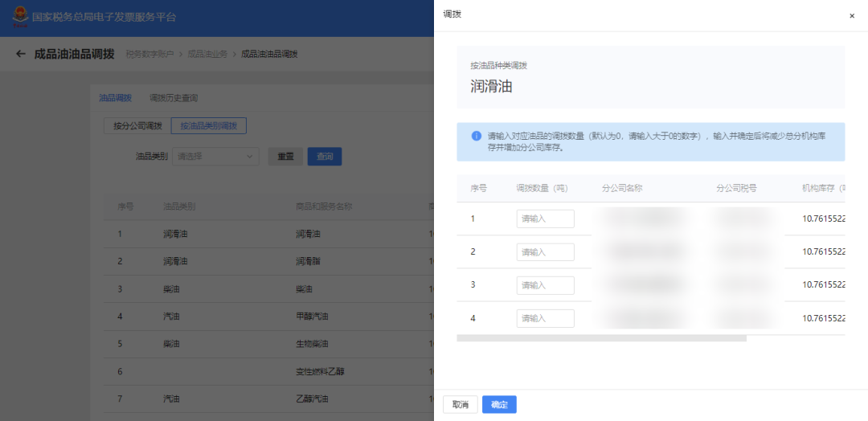The width and height of the screenshot is (868, 421).
Task: Focus the 调拨数量 input in row 3
Action: coord(545,285)
